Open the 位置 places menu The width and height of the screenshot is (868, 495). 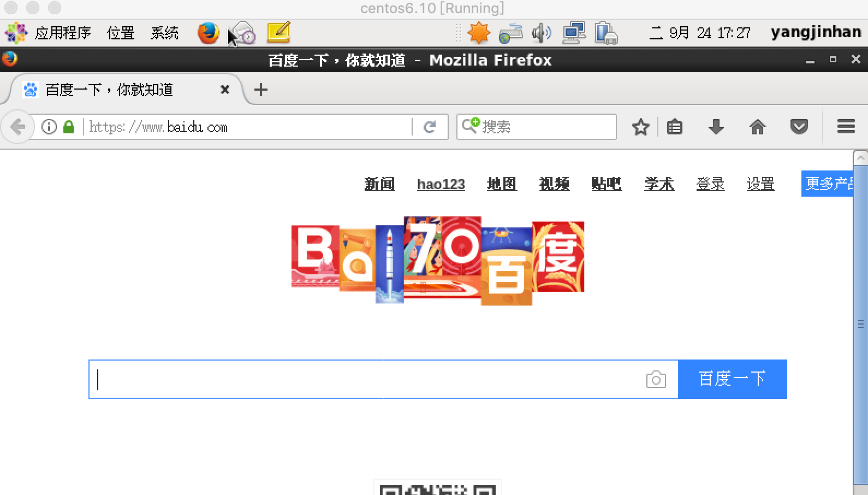point(121,33)
